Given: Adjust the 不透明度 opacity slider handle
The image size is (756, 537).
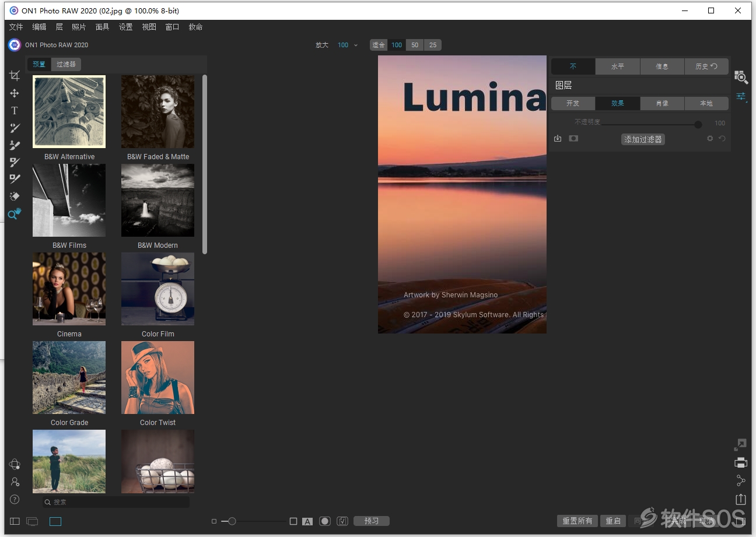Looking at the screenshot, I should point(698,124).
